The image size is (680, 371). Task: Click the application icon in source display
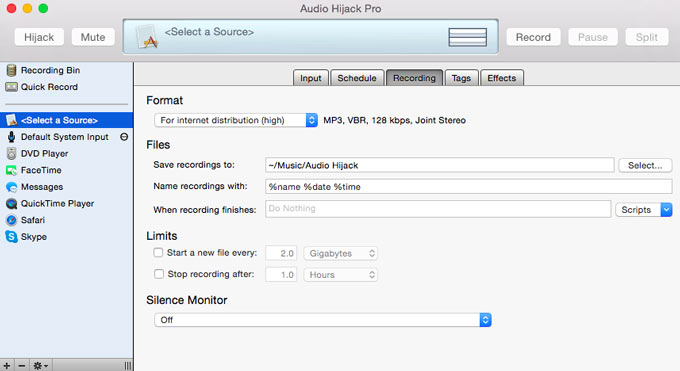pyautogui.click(x=146, y=36)
